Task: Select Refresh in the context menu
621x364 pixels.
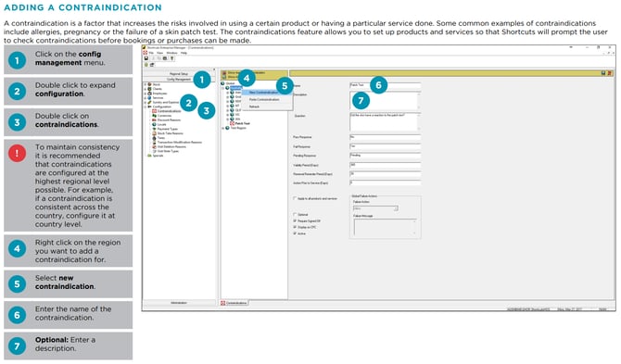Action: click(254, 107)
